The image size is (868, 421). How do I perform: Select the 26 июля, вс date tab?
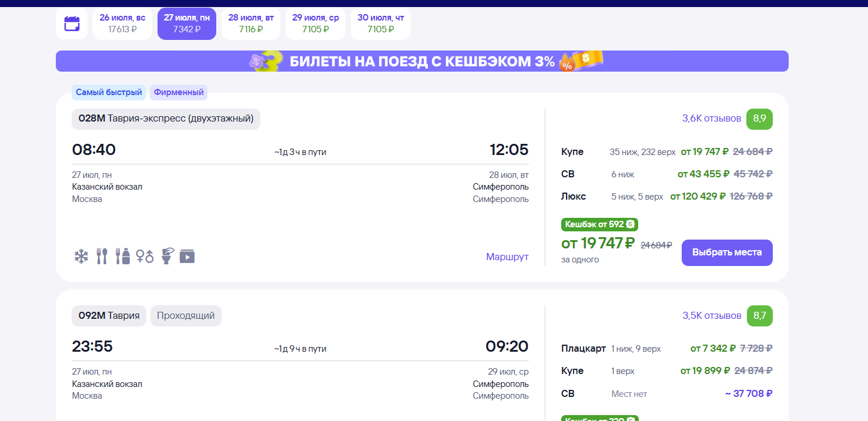coord(122,24)
